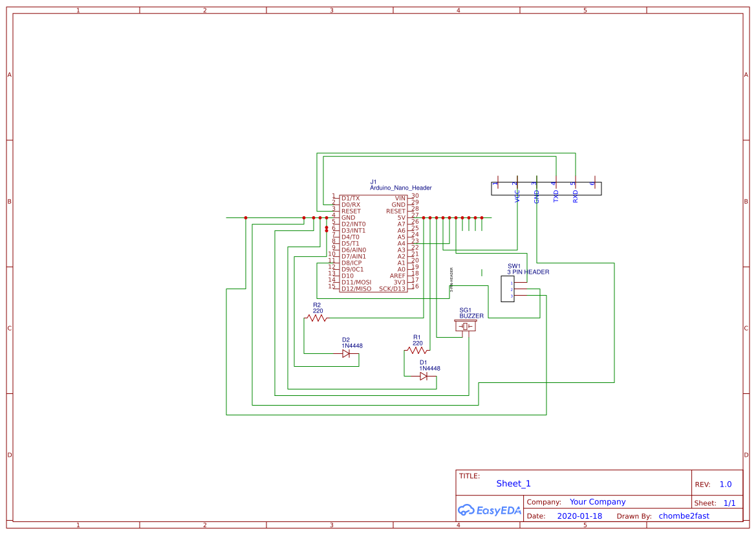
Task: Click the VCC net label on pin 2
Action: (516, 195)
